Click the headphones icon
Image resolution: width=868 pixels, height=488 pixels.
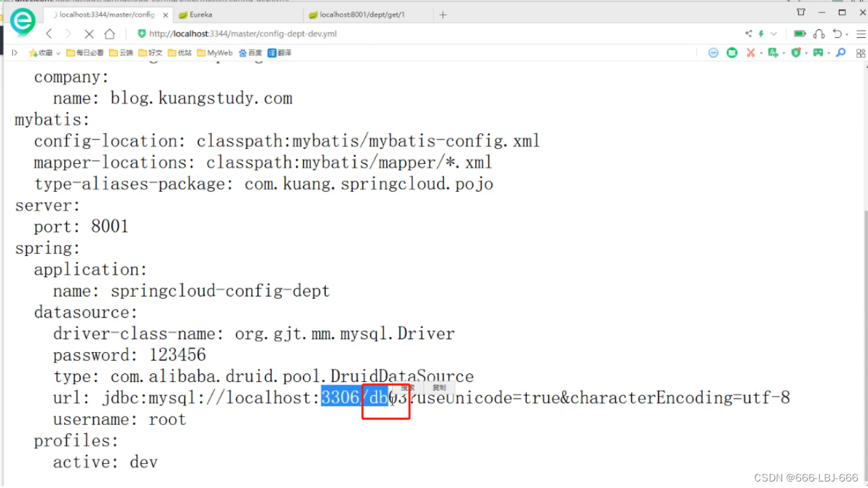click(x=819, y=34)
